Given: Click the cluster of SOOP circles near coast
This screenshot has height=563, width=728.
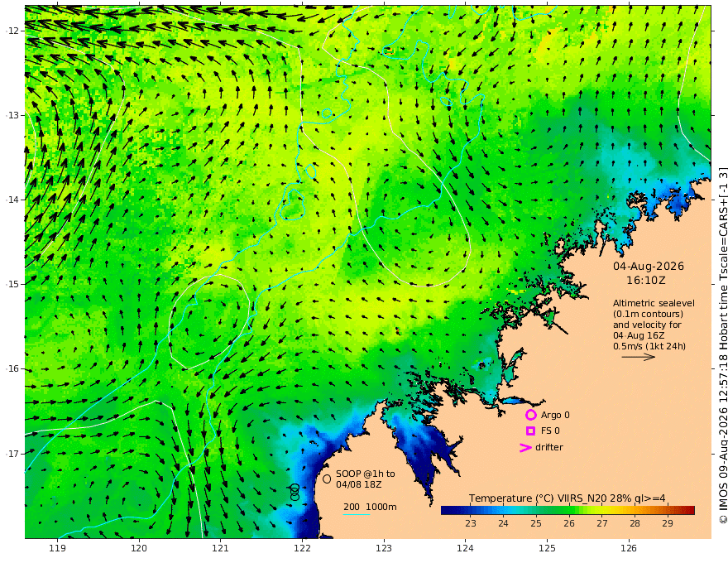Looking at the screenshot, I should pos(295,493).
